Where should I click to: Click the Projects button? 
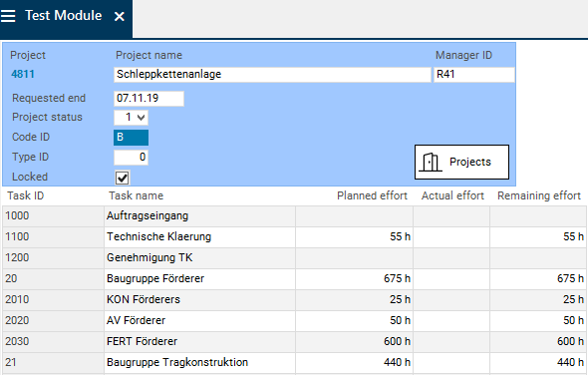pos(461,163)
